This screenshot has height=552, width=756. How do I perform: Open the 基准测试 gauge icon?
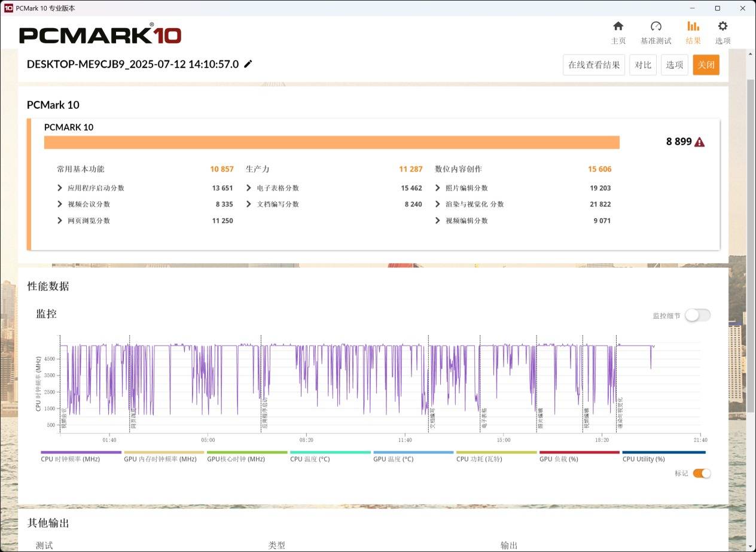[x=656, y=26]
